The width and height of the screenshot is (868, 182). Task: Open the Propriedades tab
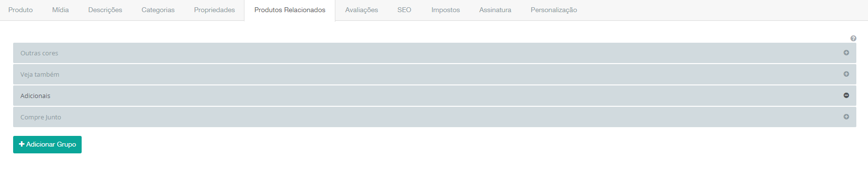pyautogui.click(x=214, y=10)
